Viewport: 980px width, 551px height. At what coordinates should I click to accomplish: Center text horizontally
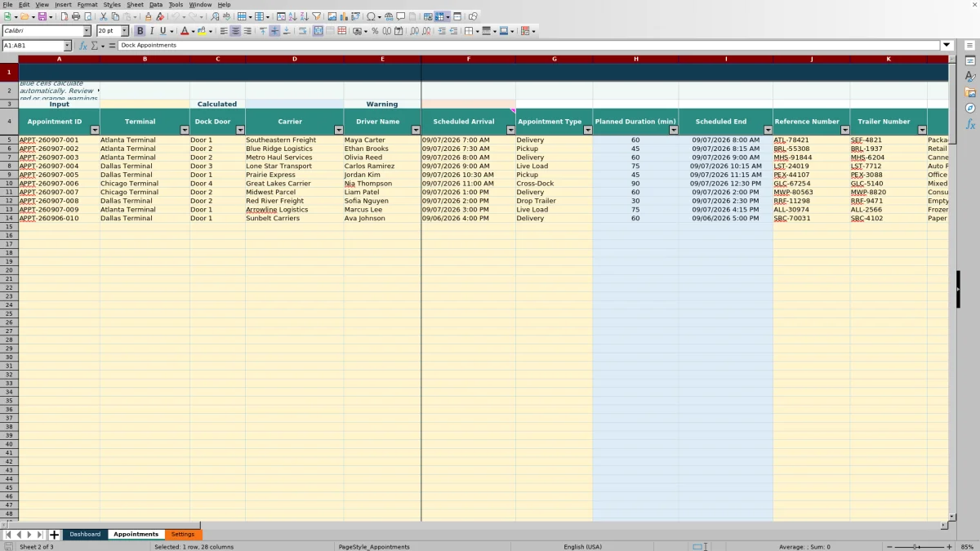pos(236,31)
